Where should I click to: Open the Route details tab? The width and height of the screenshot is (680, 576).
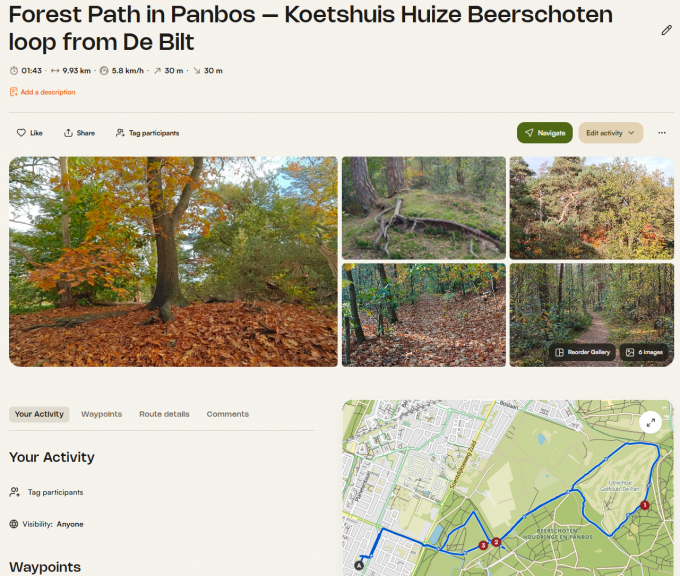coord(164,414)
